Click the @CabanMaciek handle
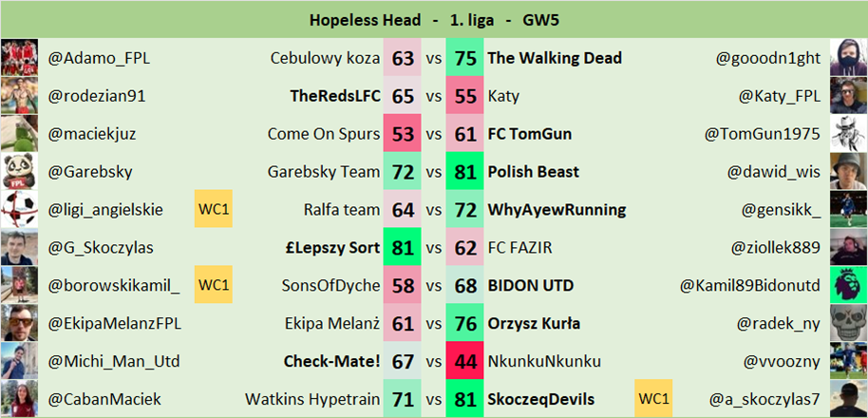Screen dimensions: 868x418 (94, 400)
